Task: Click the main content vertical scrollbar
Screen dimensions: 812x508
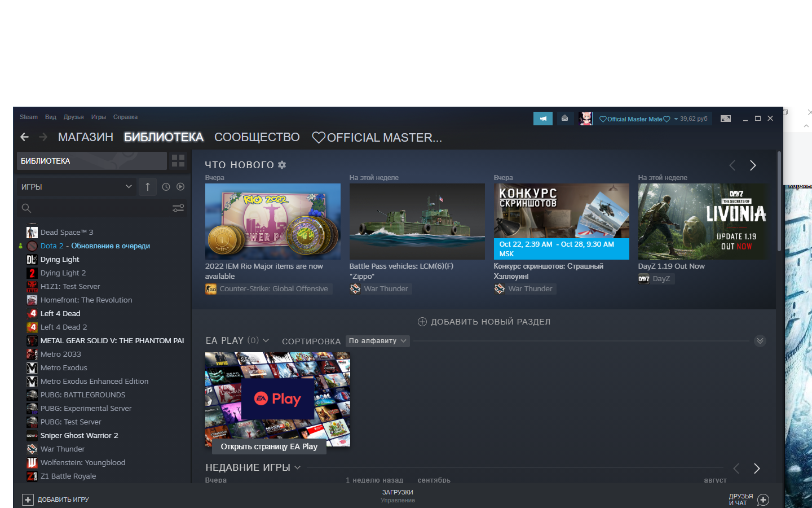Action: point(779,201)
